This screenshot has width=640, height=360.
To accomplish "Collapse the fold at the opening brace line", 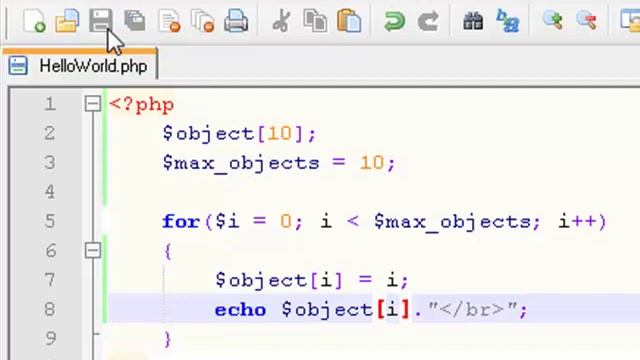I will pos(93,250).
